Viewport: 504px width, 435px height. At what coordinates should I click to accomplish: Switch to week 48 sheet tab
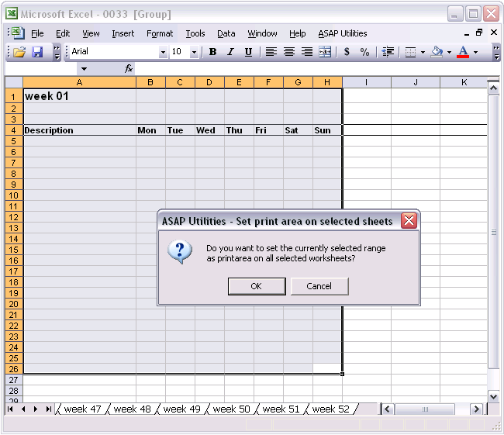(x=132, y=409)
